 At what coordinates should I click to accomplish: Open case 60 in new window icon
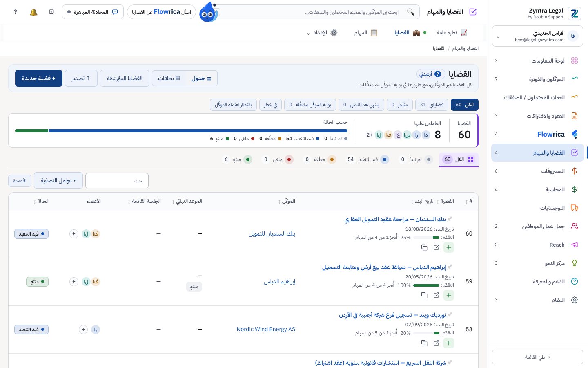tap(437, 247)
